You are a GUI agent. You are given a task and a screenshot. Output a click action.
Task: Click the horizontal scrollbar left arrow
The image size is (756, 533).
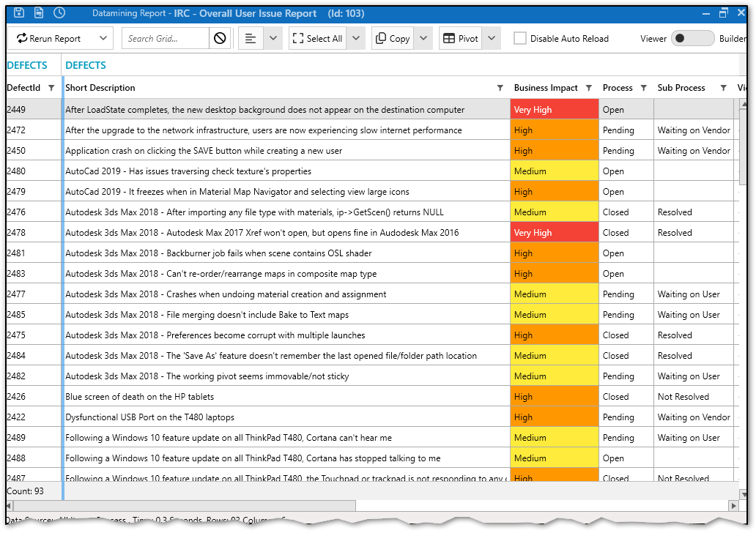click(10, 505)
